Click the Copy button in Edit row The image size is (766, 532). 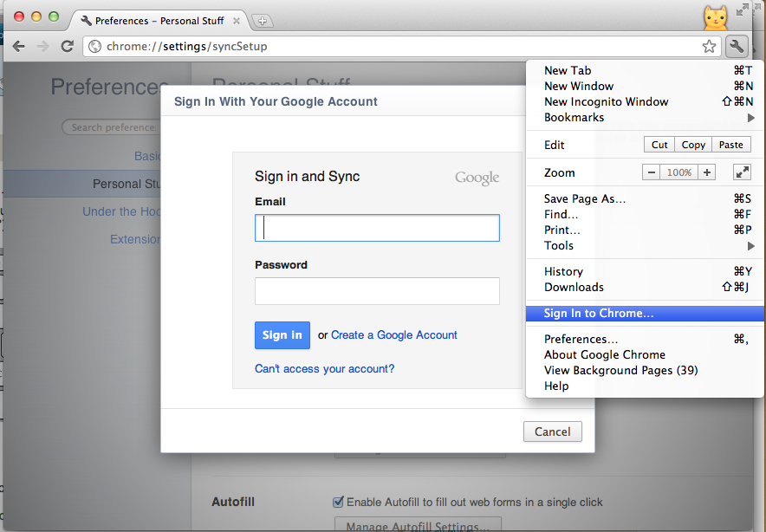click(x=693, y=145)
